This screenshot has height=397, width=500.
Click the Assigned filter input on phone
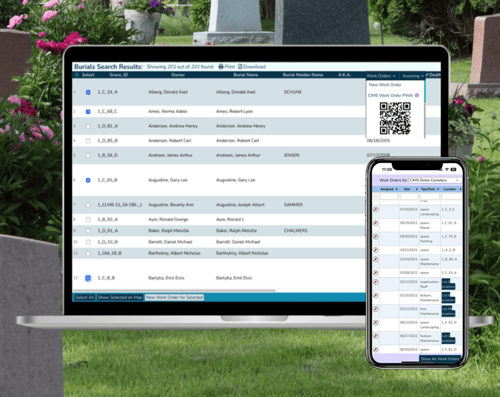[x=389, y=197]
